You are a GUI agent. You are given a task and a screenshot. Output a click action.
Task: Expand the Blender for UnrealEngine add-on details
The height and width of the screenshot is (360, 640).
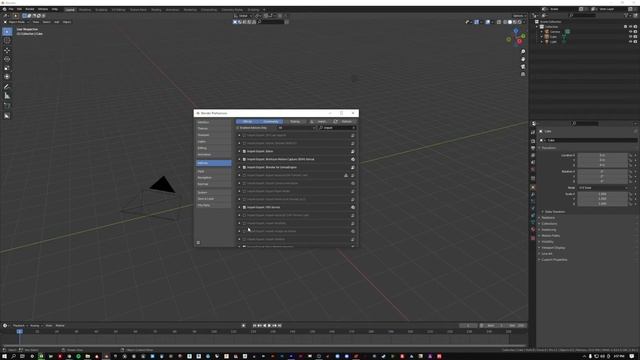pyautogui.click(x=240, y=167)
